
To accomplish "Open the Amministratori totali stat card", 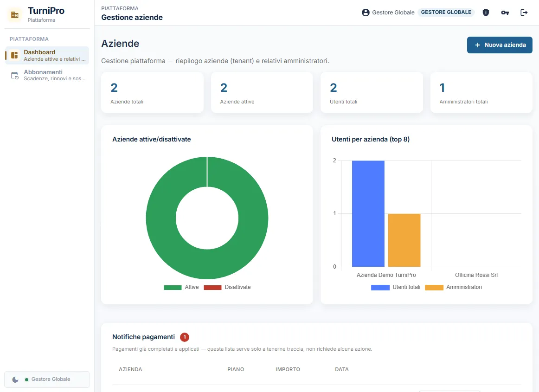I will tap(481, 92).
